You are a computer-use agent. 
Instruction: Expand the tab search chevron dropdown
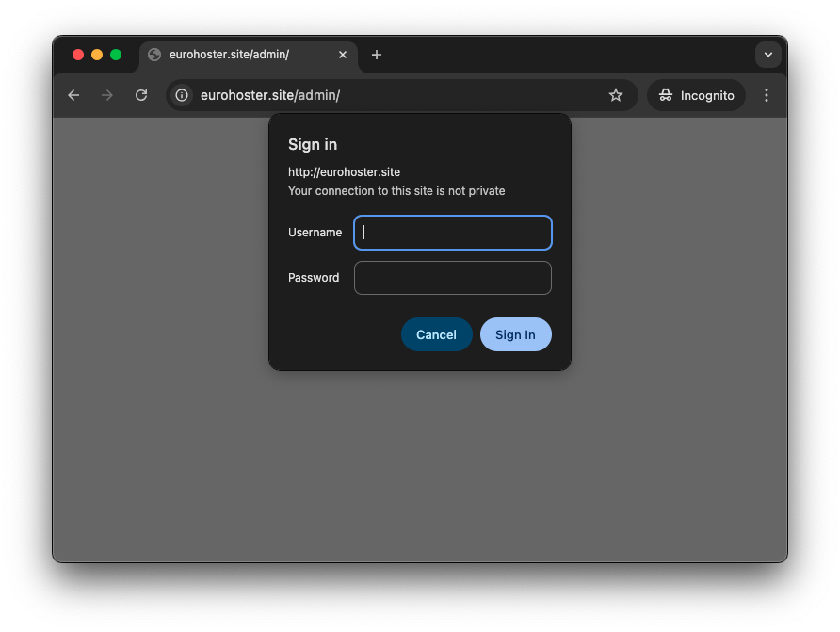coord(768,55)
